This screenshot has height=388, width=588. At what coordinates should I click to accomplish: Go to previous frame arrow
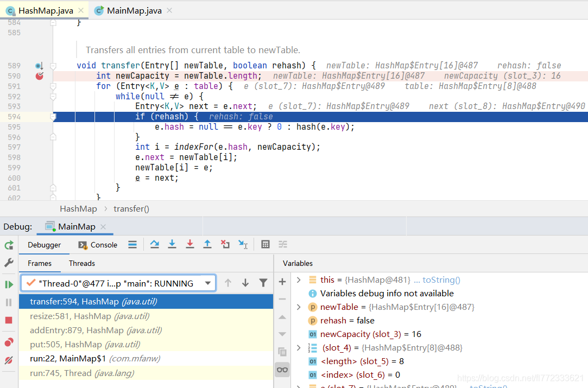point(228,283)
